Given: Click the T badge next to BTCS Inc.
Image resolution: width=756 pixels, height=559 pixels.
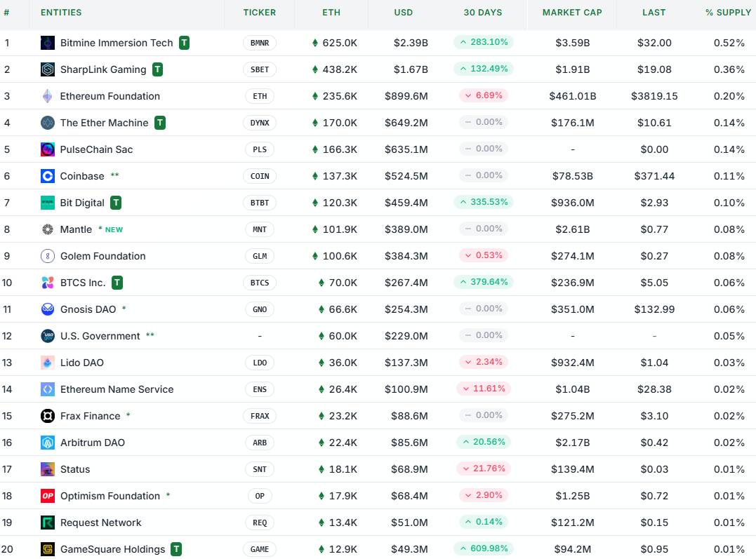Looking at the screenshot, I should click(x=117, y=283).
